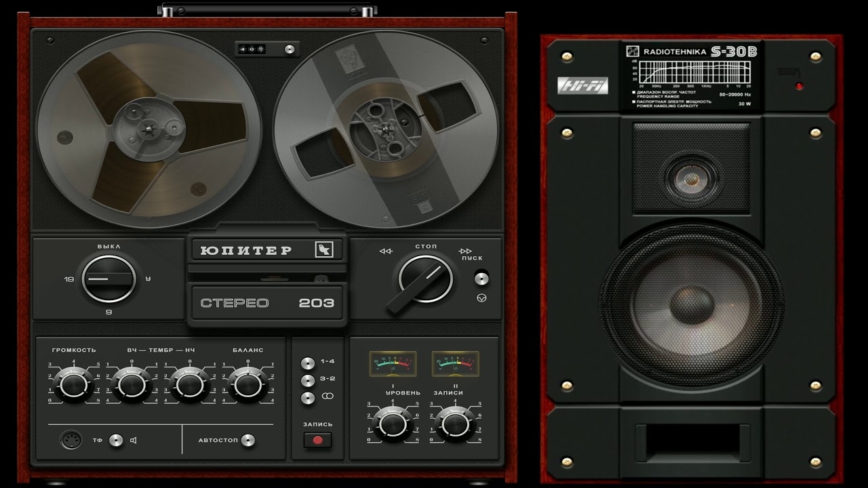
Task: Click the БАЛАНС label
Action: pos(248,350)
